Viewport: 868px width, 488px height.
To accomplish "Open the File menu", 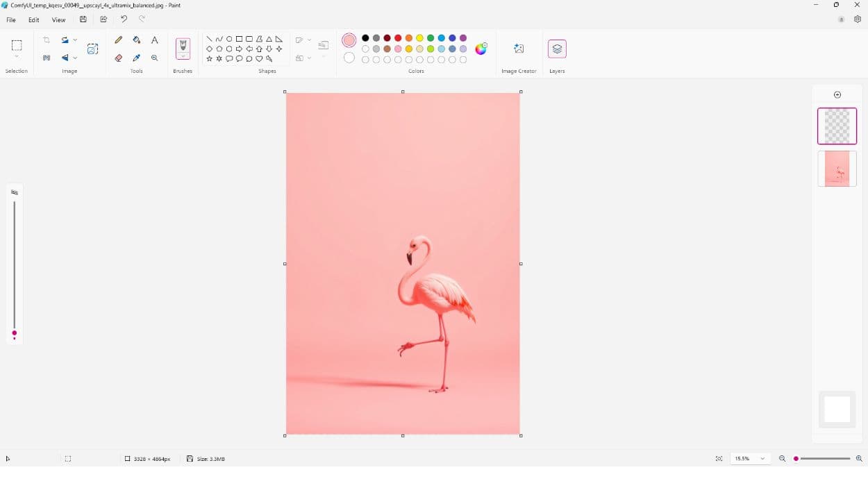I will [x=11, y=20].
